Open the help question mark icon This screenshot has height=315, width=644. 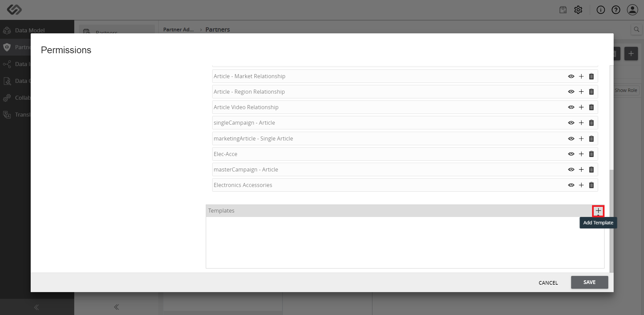coord(616,10)
